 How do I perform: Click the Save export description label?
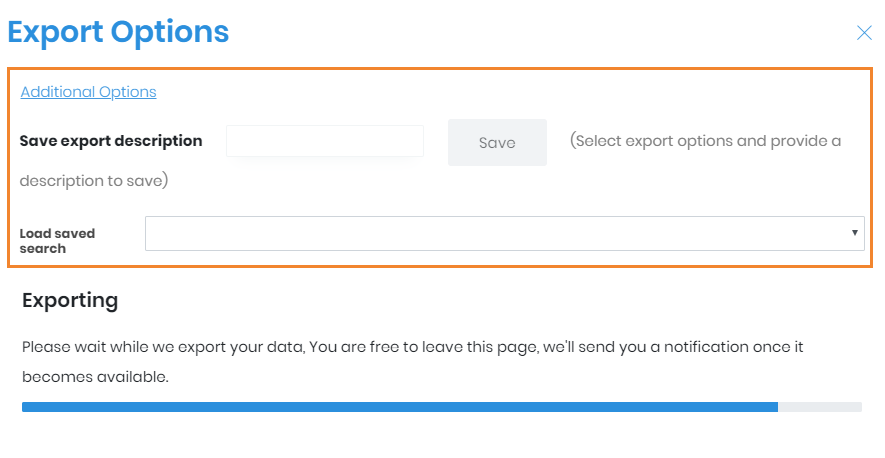[x=111, y=141]
